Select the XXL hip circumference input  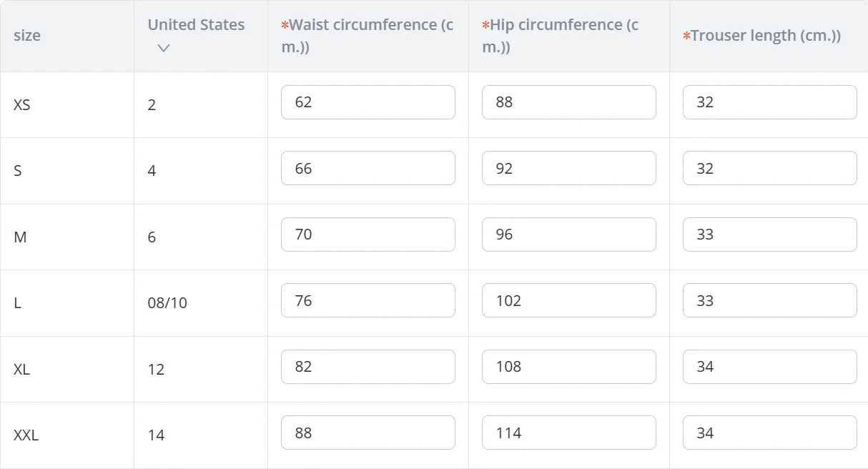[568, 433]
